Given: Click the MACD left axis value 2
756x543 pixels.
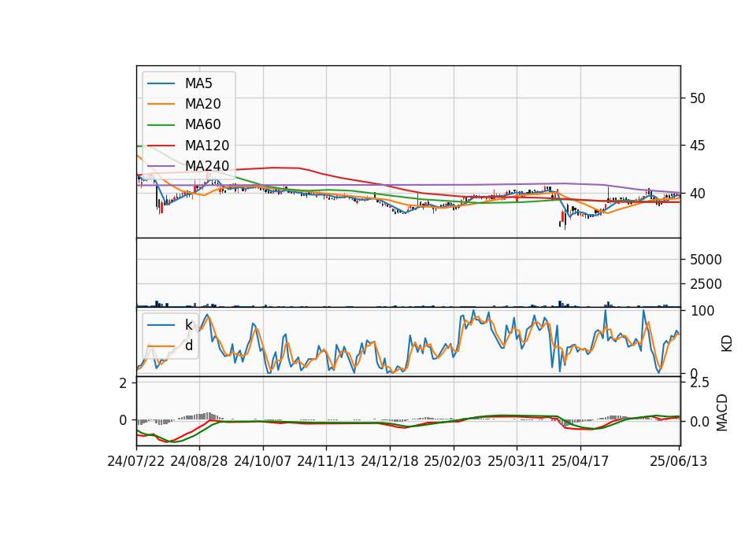Looking at the screenshot, I should coord(124,383).
